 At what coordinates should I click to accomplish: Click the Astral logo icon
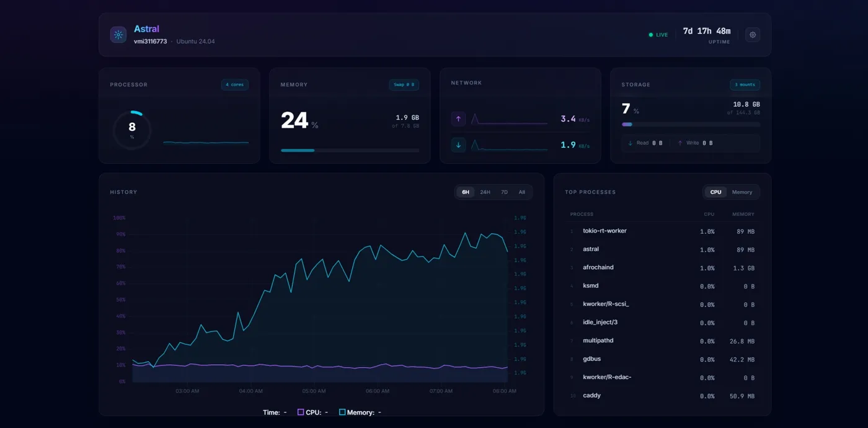tap(118, 35)
